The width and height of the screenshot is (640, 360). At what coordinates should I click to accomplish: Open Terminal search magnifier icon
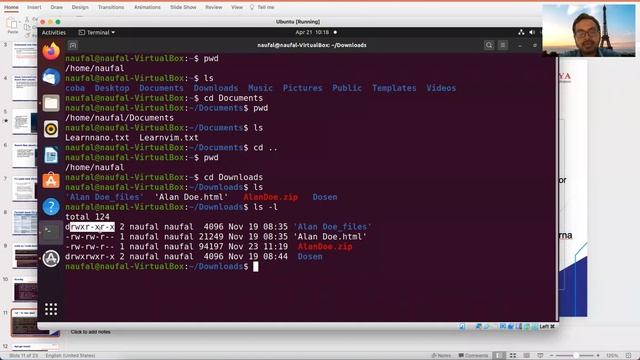coord(489,45)
